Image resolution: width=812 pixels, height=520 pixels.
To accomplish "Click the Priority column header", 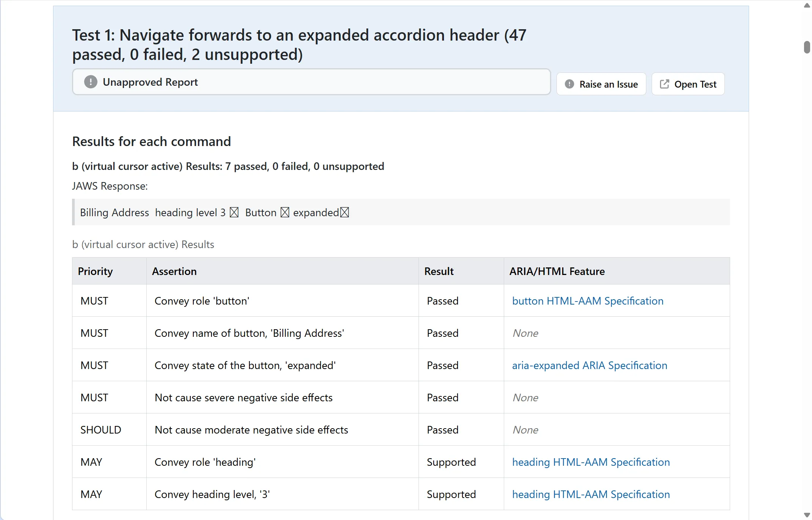I will point(109,271).
